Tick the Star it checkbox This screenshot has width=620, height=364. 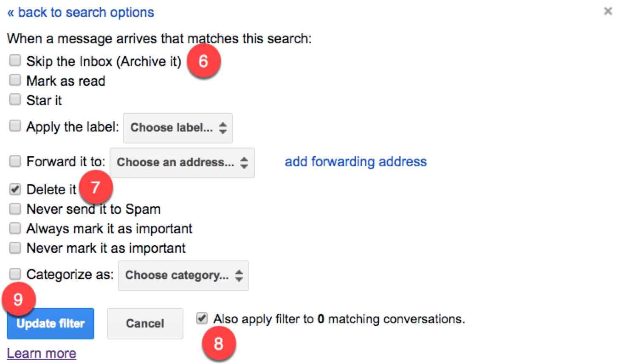click(15, 100)
